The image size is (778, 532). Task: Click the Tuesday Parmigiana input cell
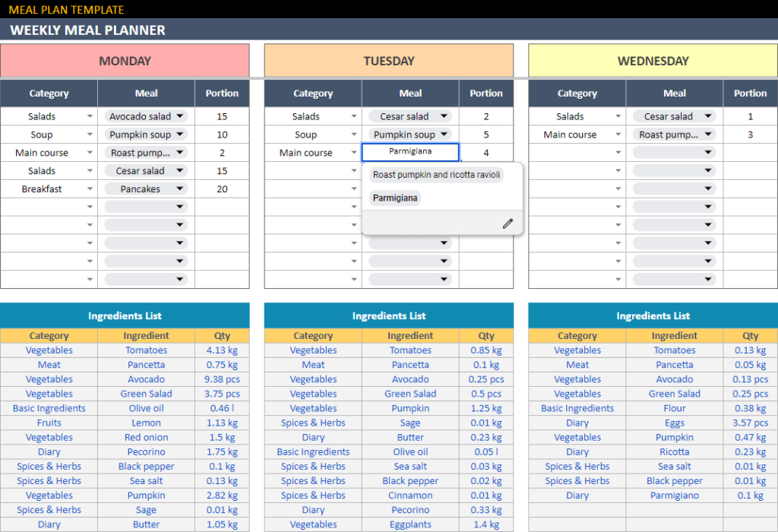coord(410,152)
